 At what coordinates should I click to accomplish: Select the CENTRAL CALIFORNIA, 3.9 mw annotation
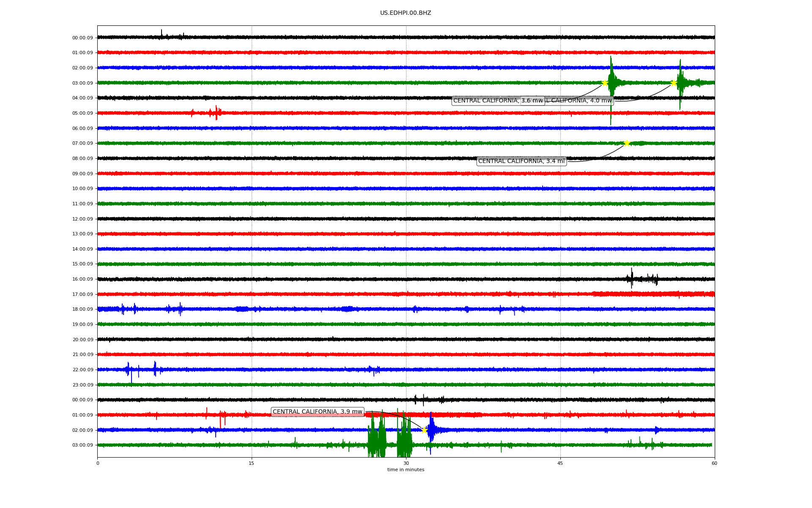[x=317, y=412]
